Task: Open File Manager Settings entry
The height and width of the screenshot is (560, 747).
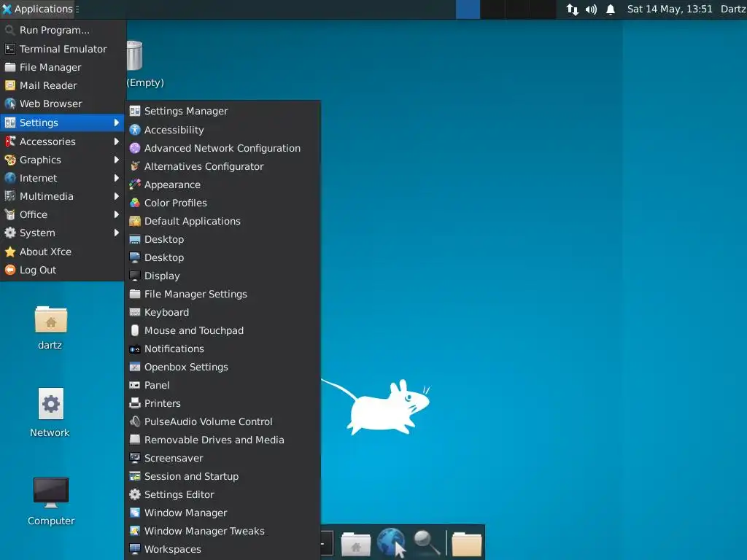Action: 222,294
